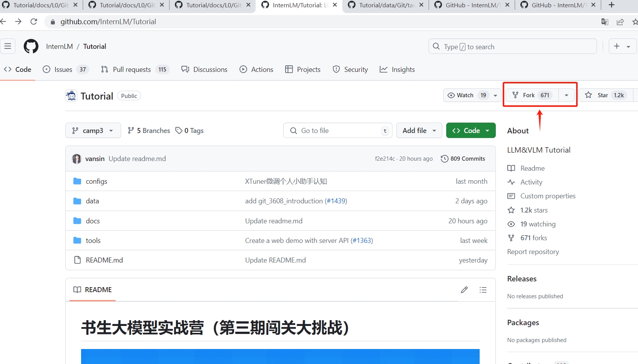Click the translate page icon in address bar
The image size is (638, 364).
point(605,22)
